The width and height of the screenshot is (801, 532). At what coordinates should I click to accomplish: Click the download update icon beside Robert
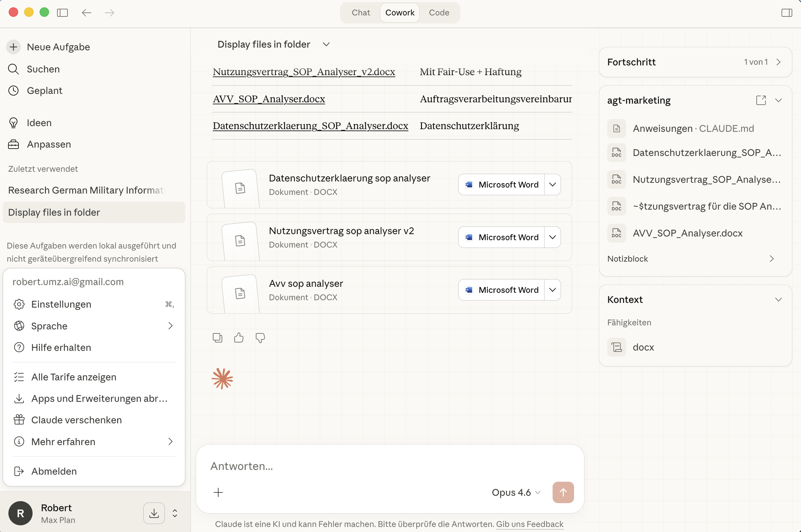coord(154,513)
